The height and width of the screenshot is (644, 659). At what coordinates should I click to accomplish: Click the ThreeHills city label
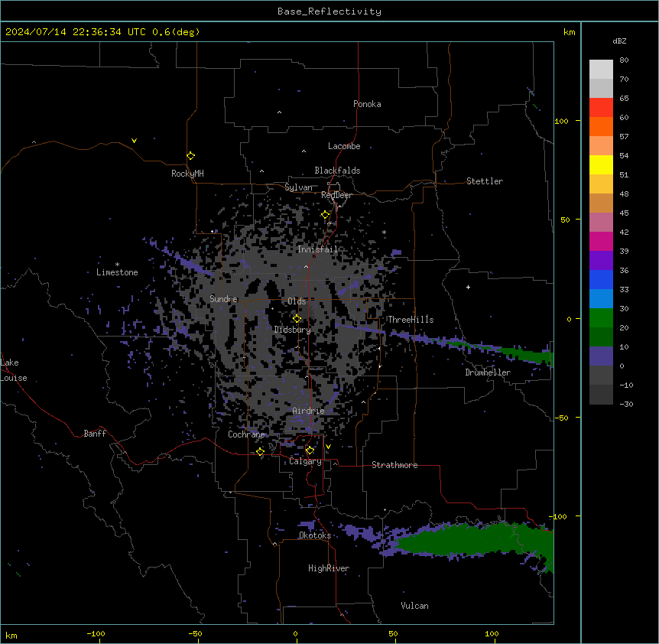pos(411,320)
